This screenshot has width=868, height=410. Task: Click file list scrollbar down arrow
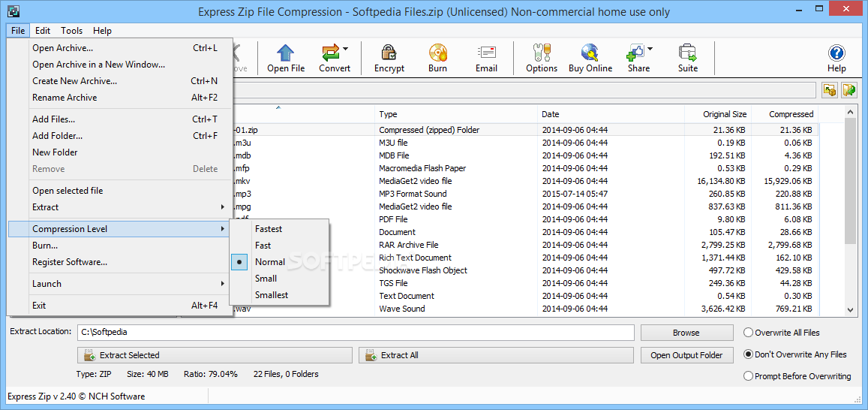click(851, 310)
